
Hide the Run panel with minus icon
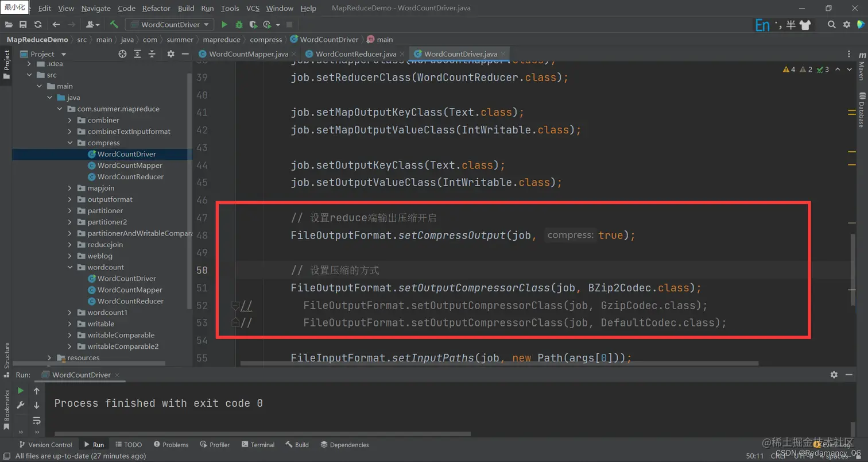click(850, 375)
